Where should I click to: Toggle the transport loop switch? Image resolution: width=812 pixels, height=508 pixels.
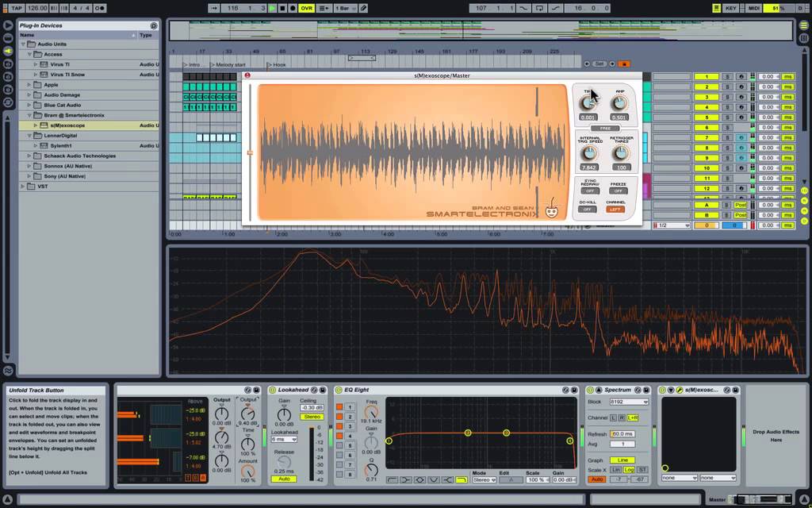pyautogui.click(x=540, y=8)
